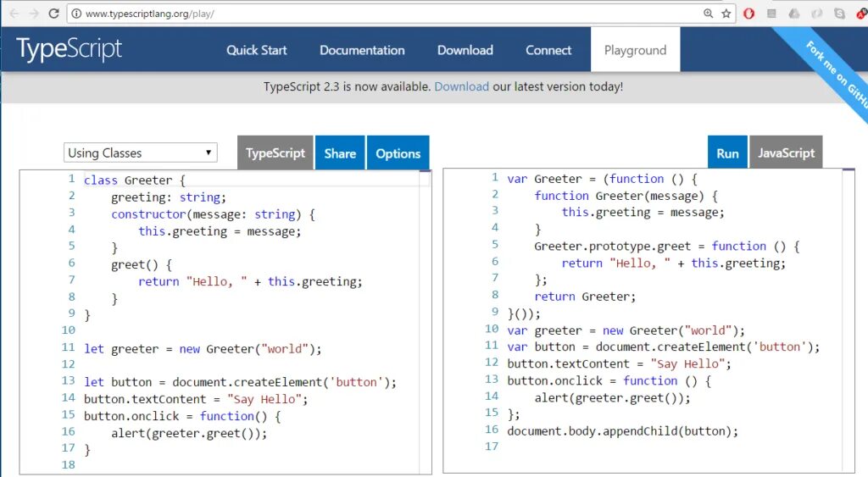Click 'alert(greeter.greet());' in TypeScript editor
The width and height of the screenshot is (868, 477).
[189, 433]
